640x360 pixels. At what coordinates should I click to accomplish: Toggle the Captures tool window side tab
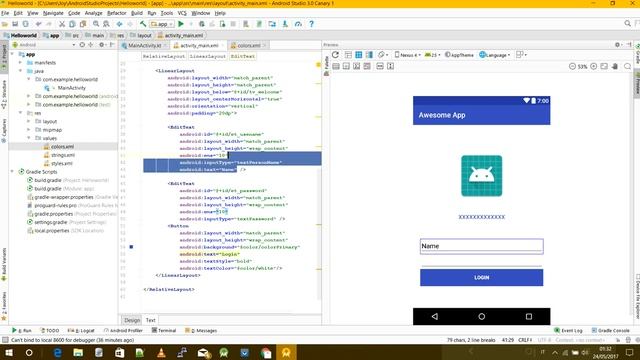tap(4, 131)
